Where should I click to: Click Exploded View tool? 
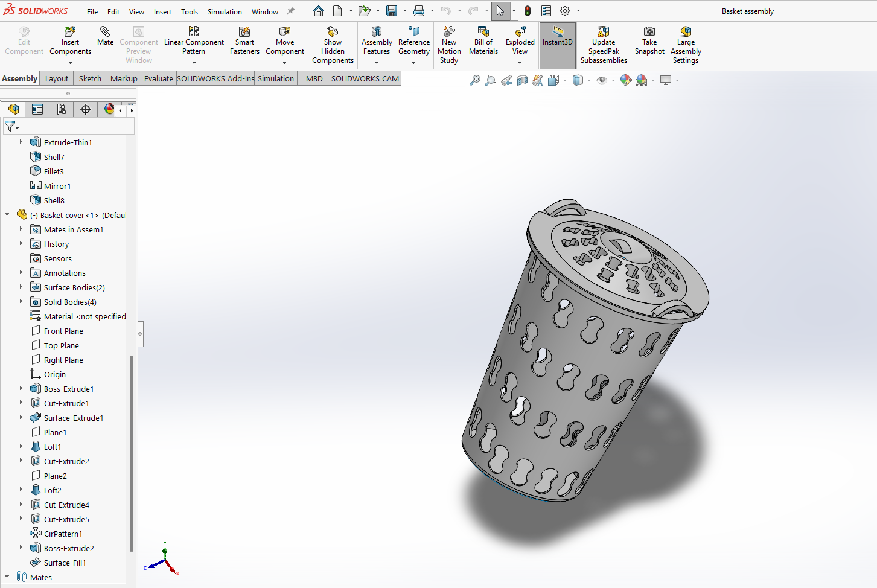click(x=520, y=41)
